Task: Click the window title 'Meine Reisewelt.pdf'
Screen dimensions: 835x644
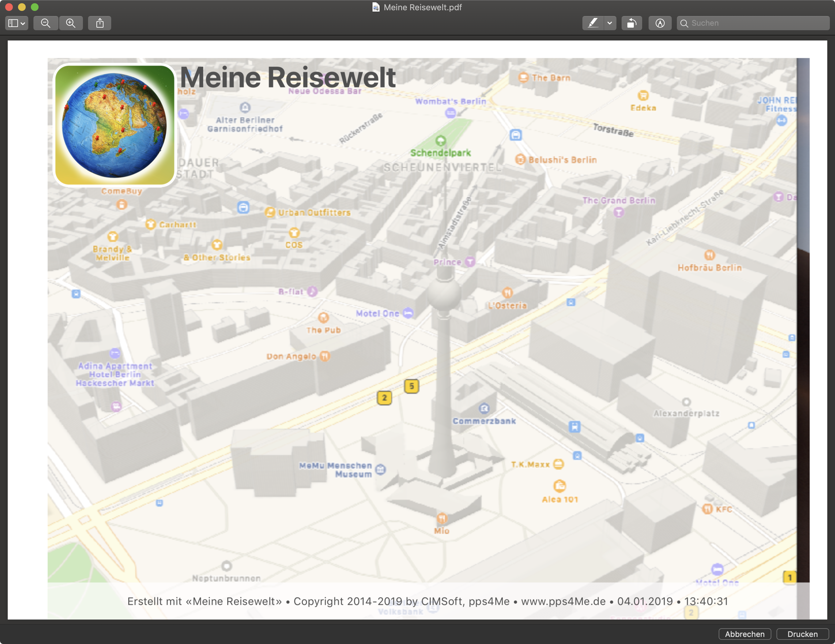Action: (422, 7)
